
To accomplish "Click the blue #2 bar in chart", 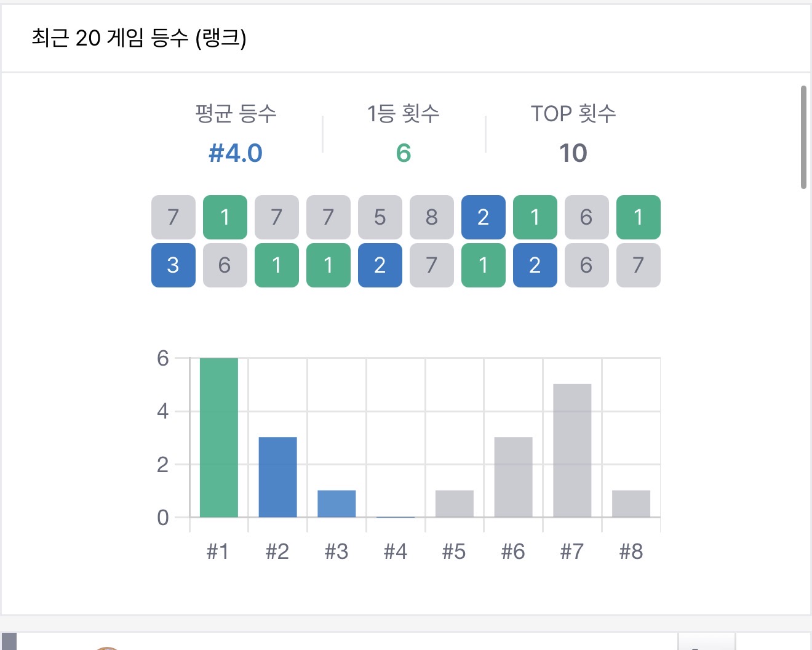I will tap(277, 477).
